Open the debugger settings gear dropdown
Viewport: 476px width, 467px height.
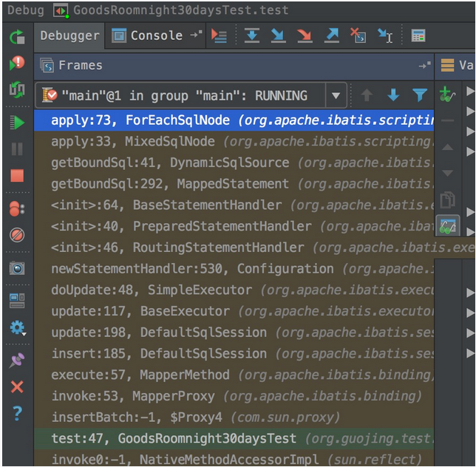(17, 328)
